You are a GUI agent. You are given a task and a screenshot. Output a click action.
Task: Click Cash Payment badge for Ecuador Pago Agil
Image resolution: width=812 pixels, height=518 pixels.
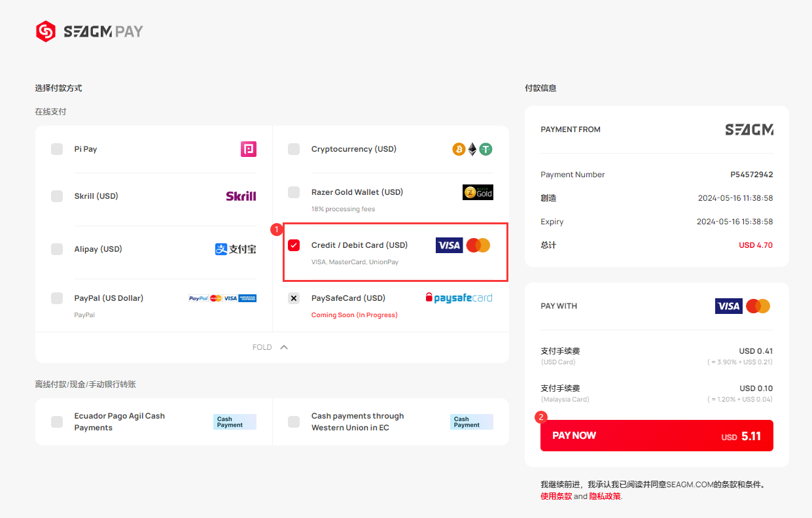click(x=235, y=422)
